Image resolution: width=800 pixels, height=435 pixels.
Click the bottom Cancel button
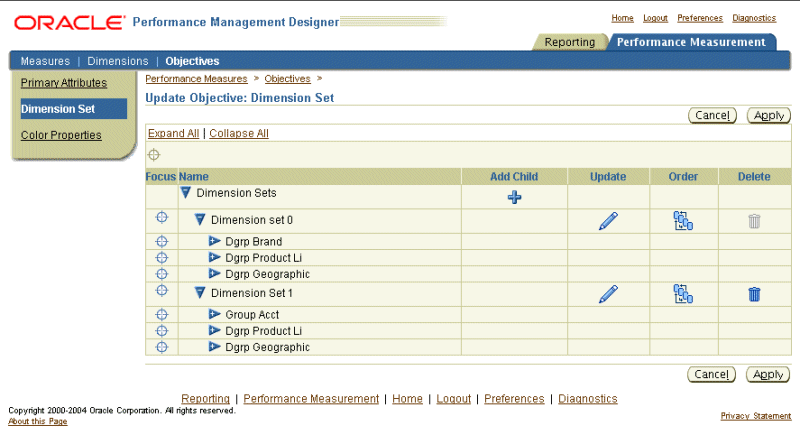pos(712,374)
